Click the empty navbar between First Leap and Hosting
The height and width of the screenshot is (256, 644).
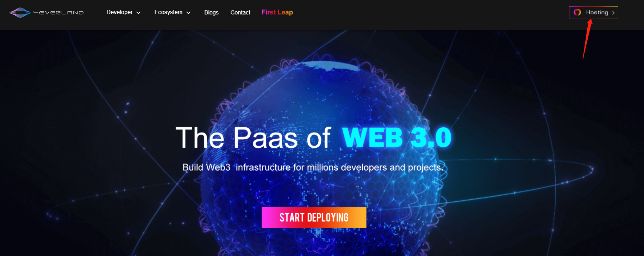tap(430, 13)
